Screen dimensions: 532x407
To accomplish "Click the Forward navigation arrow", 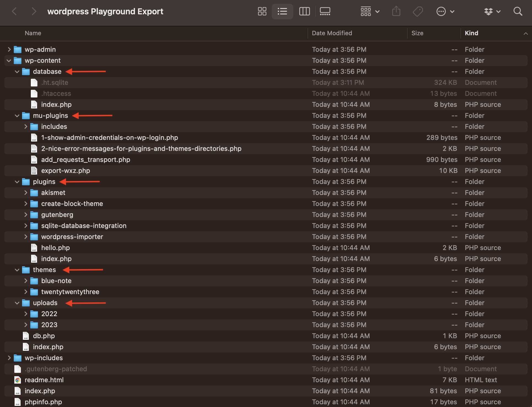I will [34, 11].
